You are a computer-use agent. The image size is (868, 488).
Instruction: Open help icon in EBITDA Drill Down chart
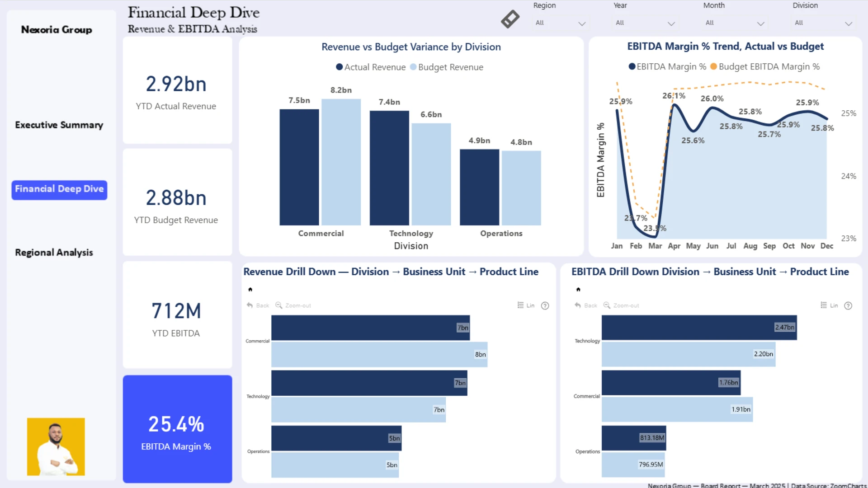click(x=848, y=306)
